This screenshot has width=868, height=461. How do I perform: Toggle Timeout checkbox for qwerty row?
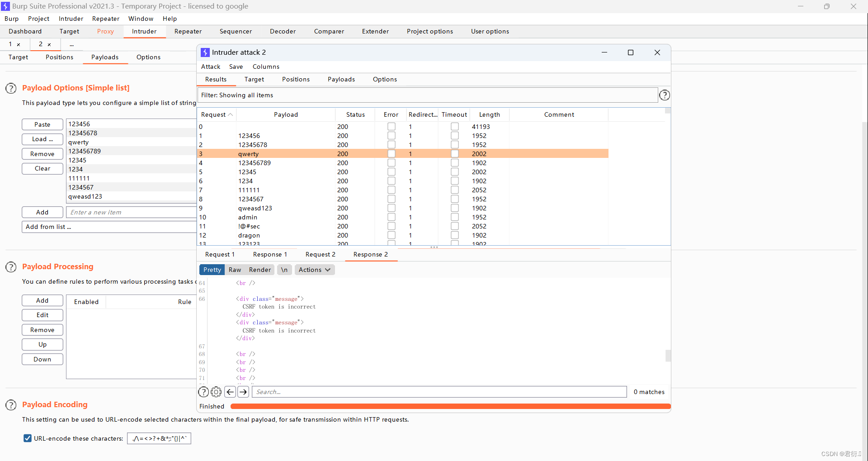point(454,154)
